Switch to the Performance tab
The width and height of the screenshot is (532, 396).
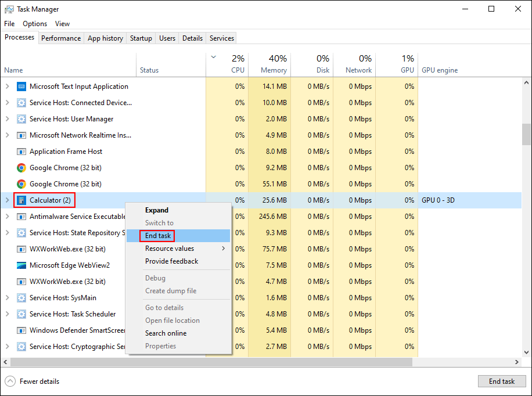click(x=61, y=38)
